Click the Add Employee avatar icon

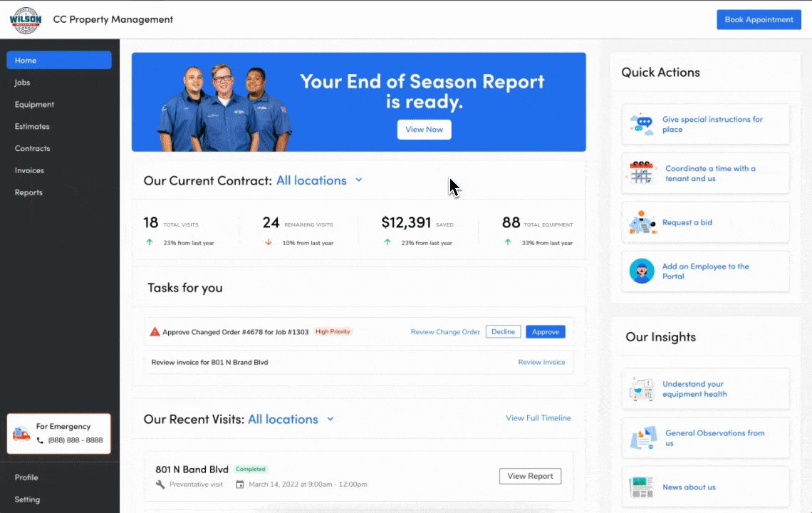[641, 271]
